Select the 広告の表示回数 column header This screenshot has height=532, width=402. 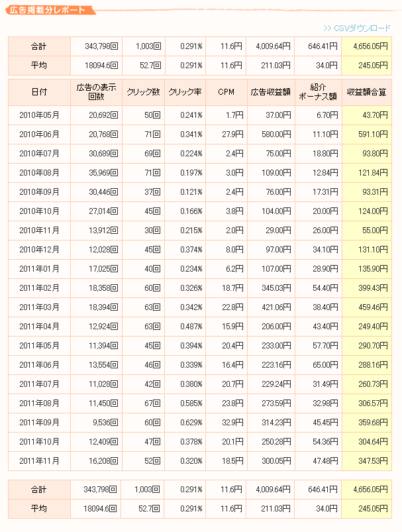pyautogui.click(x=96, y=92)
